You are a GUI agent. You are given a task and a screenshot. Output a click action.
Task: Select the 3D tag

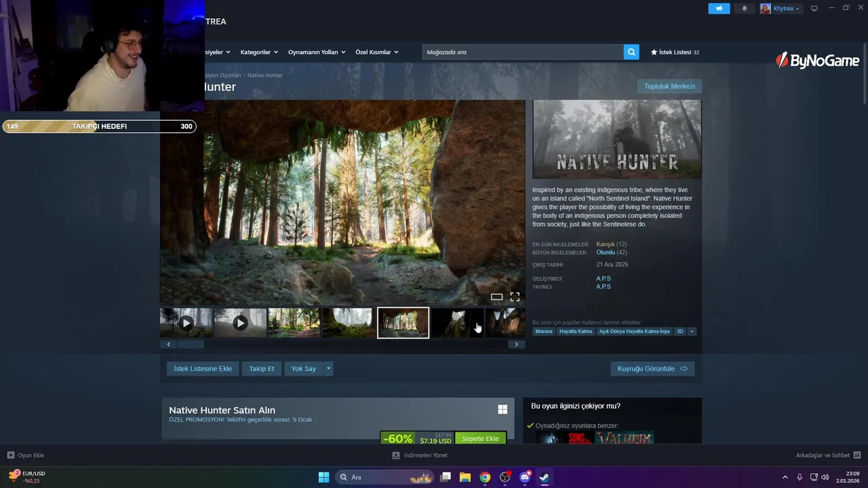click(680, 331)
